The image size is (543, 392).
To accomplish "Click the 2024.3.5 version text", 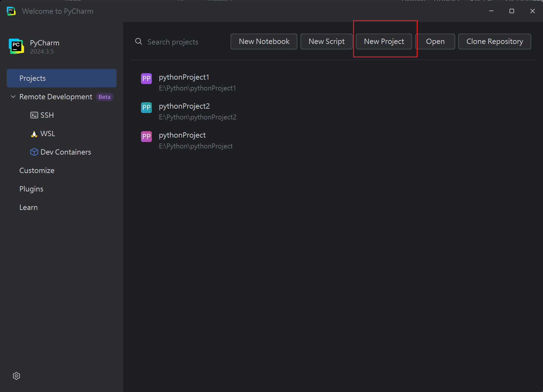I will point(42,52).
